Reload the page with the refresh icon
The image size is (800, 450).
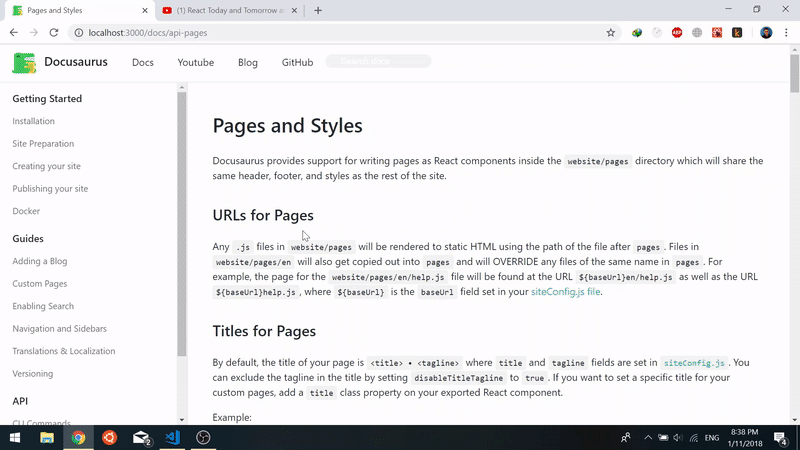(54, 33)
